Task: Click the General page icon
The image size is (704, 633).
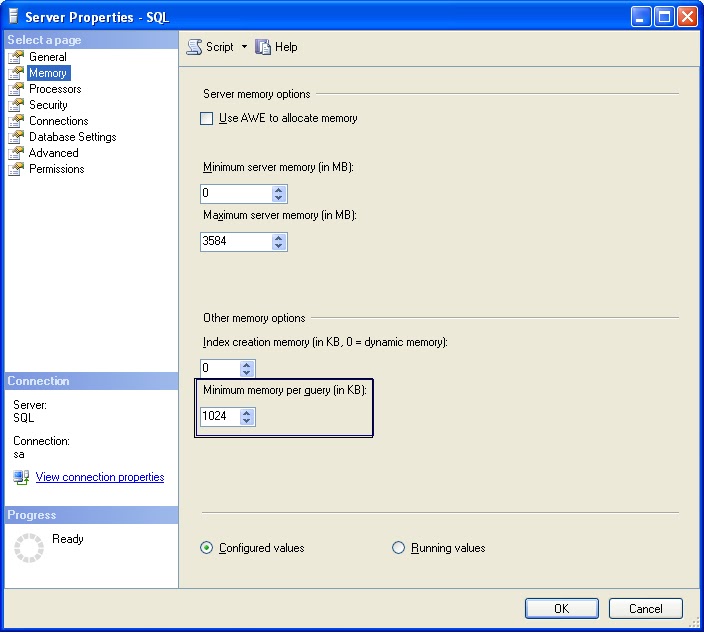Action: pyautogui.click(x=16, y=57)
